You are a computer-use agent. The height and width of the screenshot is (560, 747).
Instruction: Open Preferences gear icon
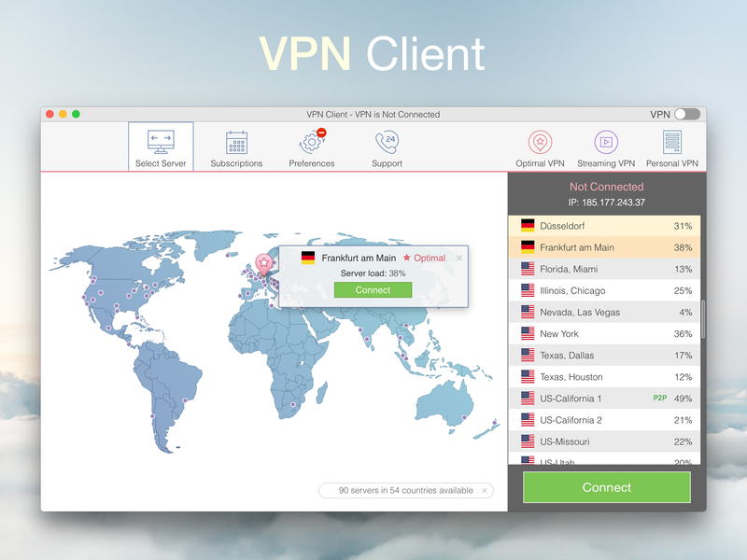click(x=313, y=141)
